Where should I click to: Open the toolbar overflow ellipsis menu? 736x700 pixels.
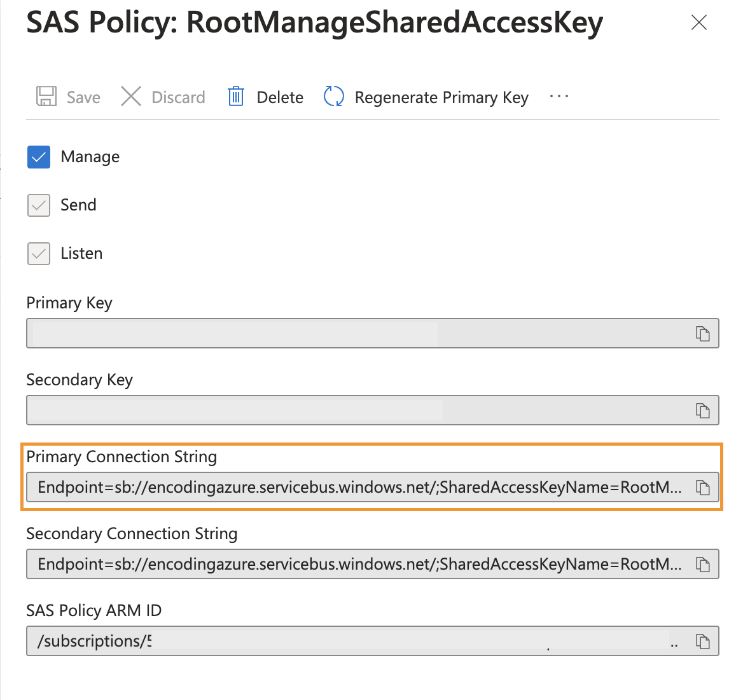(559, 96)
